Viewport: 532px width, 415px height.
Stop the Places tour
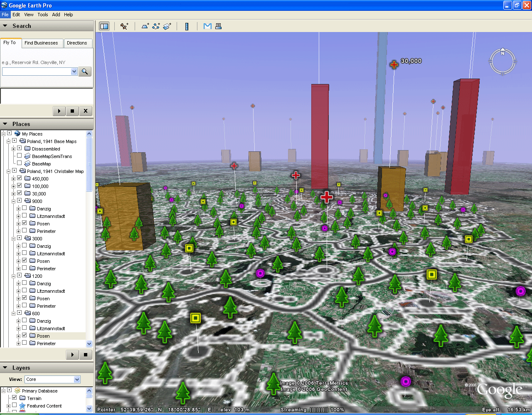[86, 355]
